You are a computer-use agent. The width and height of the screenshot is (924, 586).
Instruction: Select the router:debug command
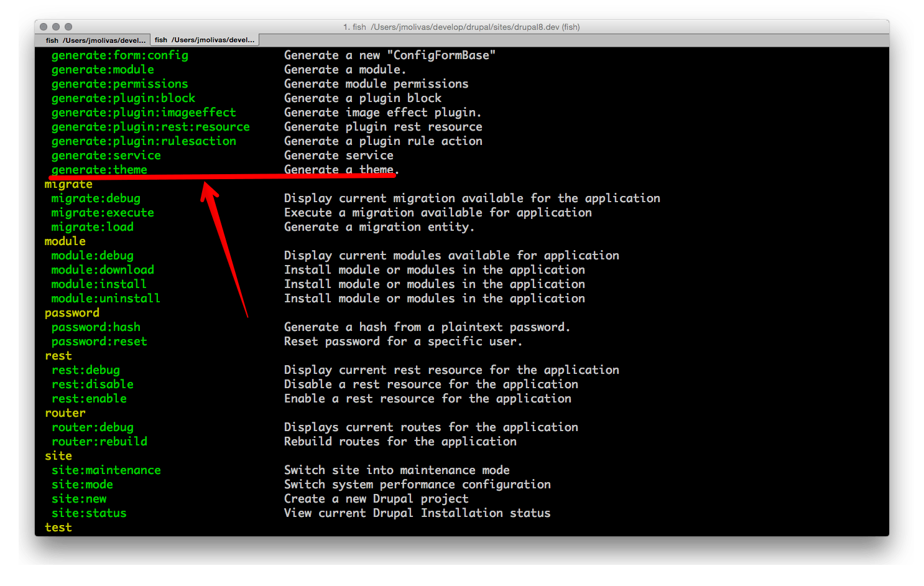[x=93, y=427]
